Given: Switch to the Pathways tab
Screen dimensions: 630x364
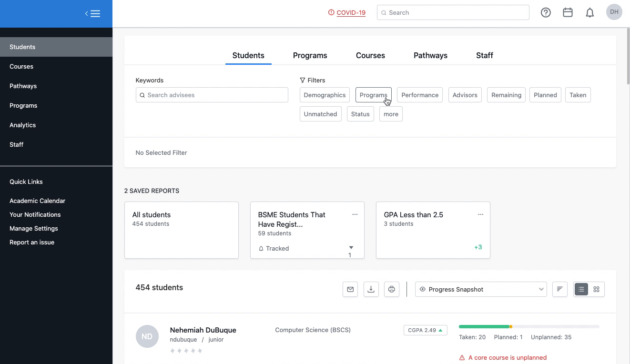Looking at the screenshot, I should point(430,55).
